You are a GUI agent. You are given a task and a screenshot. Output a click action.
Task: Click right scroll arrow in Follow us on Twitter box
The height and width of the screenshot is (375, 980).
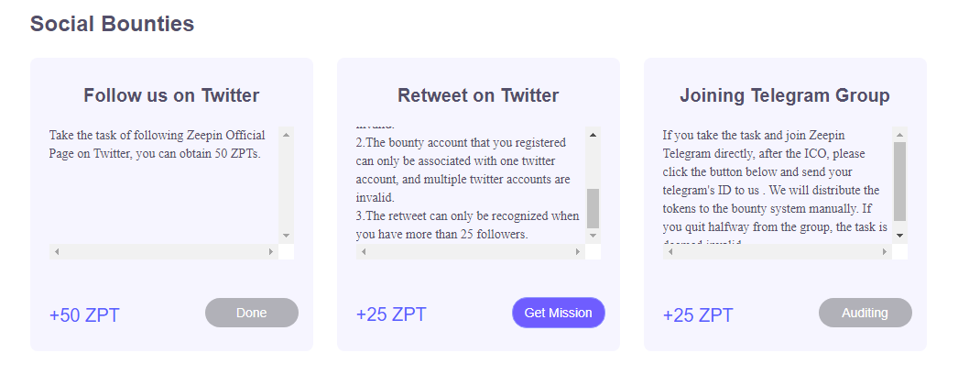[271, 251]
